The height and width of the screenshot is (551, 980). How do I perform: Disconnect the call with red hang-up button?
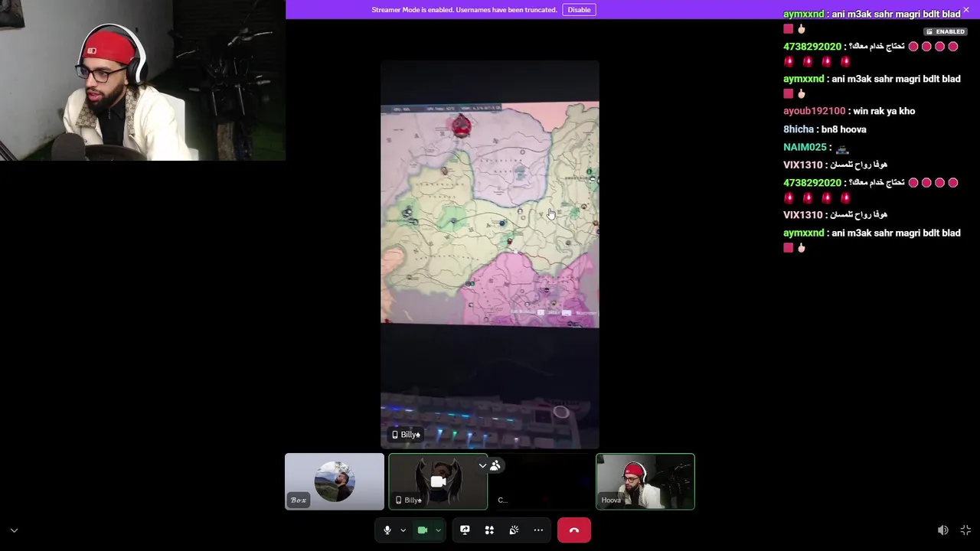[574, 530]
